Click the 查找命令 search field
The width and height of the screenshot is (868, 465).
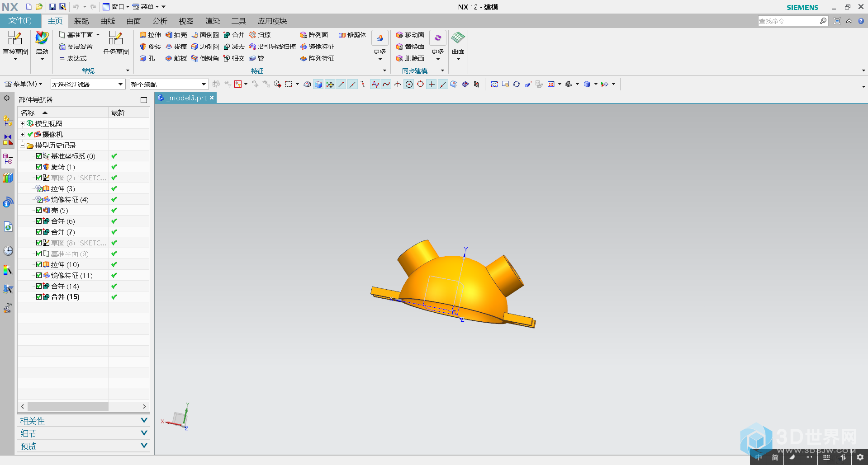click(789, 21)
